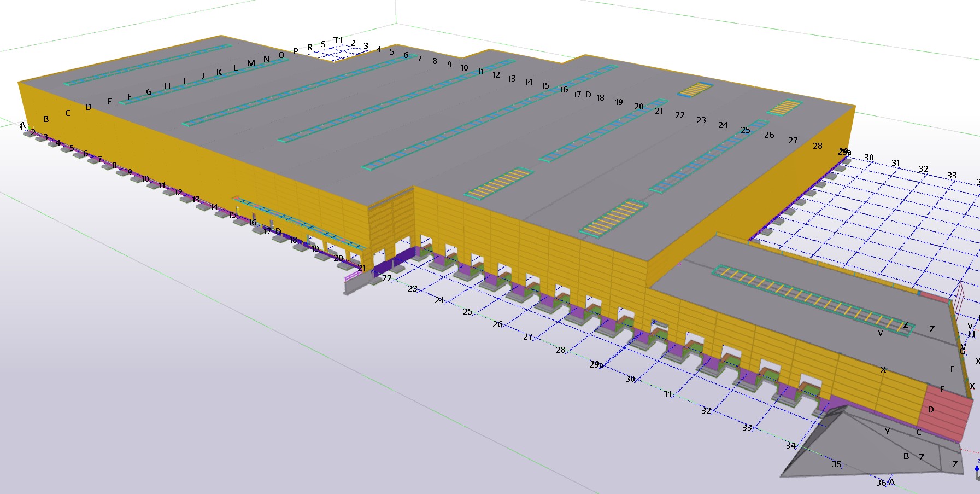Click the grid label P on the roof edge
The width and height of the screenshot is (980, 494).
click(296, 51)
